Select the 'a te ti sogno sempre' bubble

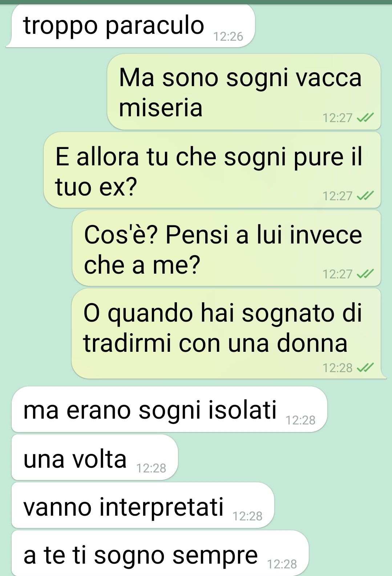[x=160, y=553]
